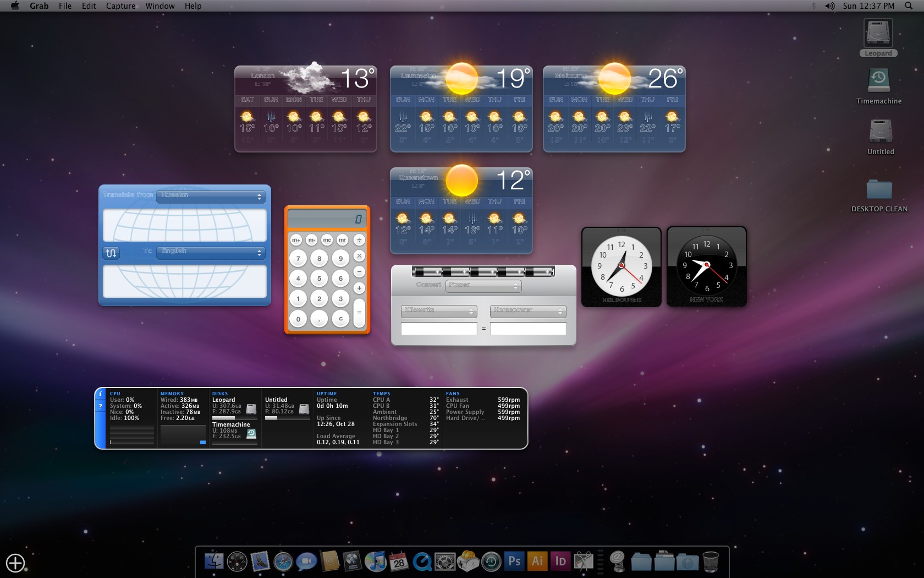The height and width of the screenshot is (578, 924).
Task: Open Safari from the Dock
Action: 283,561
